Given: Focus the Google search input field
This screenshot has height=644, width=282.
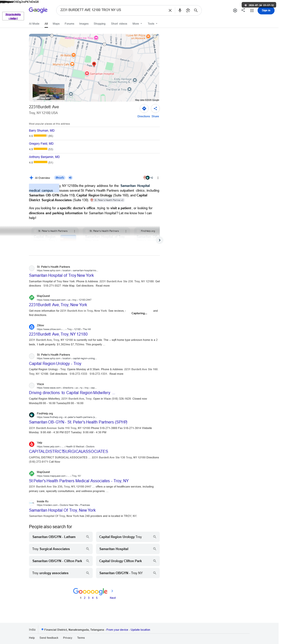Looking at the screenshot, I should tap(113, 10).
